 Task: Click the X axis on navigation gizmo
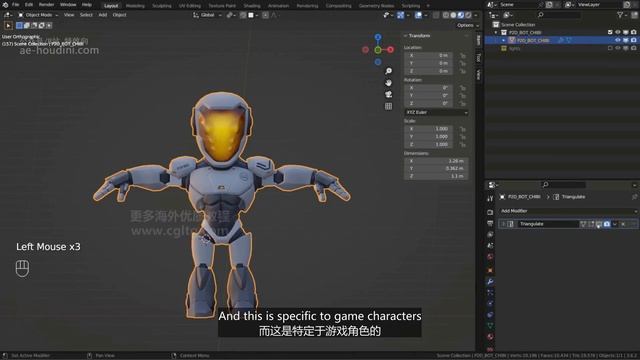[x=391, y=50]
